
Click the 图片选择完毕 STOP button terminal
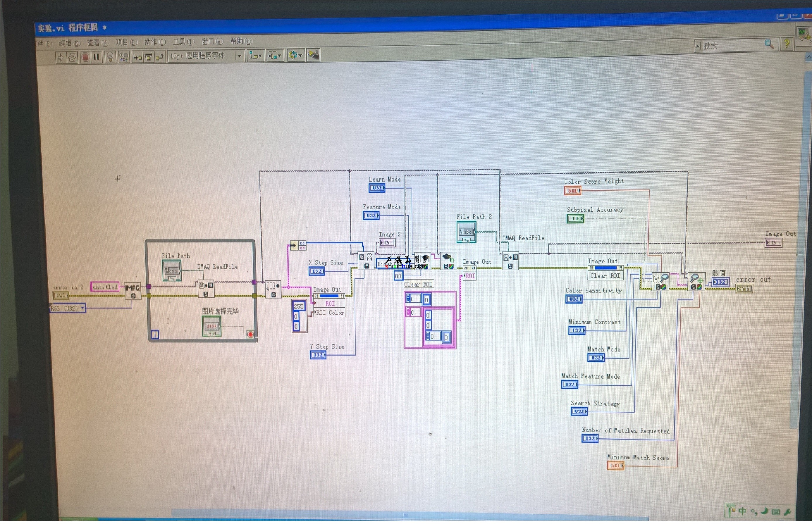coord(212,327)
